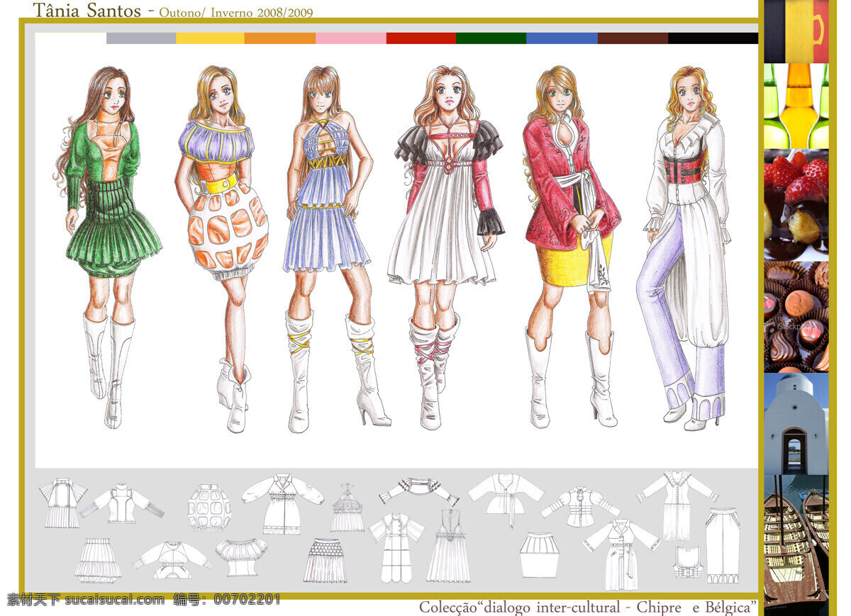Screen dimensions: 851x616
Task: Click the gray color swatch
Action: [141, 38]
